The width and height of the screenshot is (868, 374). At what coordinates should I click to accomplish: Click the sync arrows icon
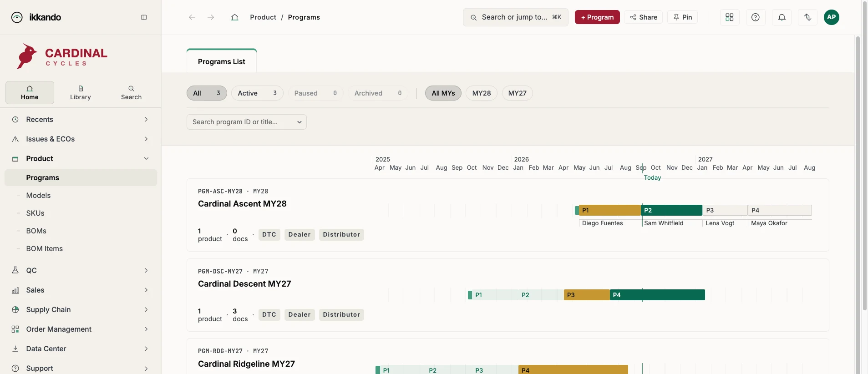point(807,17)
